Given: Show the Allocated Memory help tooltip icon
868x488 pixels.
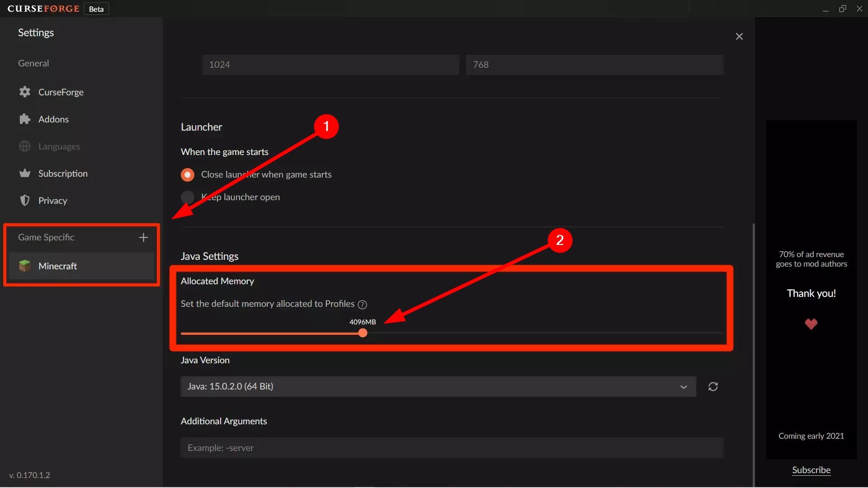Looking at the screenshot, I should [x=362, y=305].
